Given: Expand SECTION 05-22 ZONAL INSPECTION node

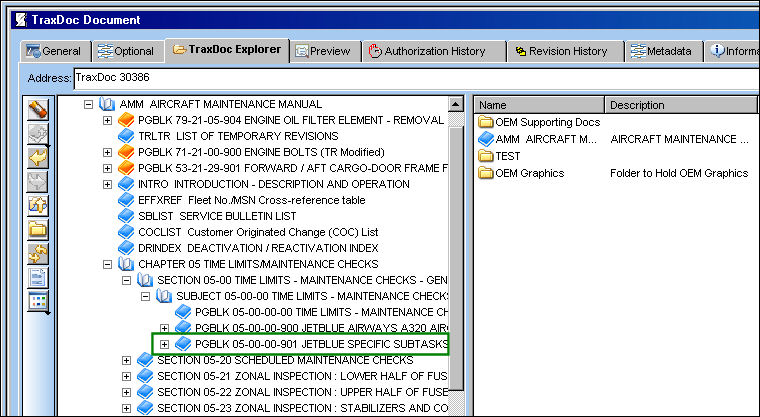Looking at the screenshot, I should (x=127, y=392).
